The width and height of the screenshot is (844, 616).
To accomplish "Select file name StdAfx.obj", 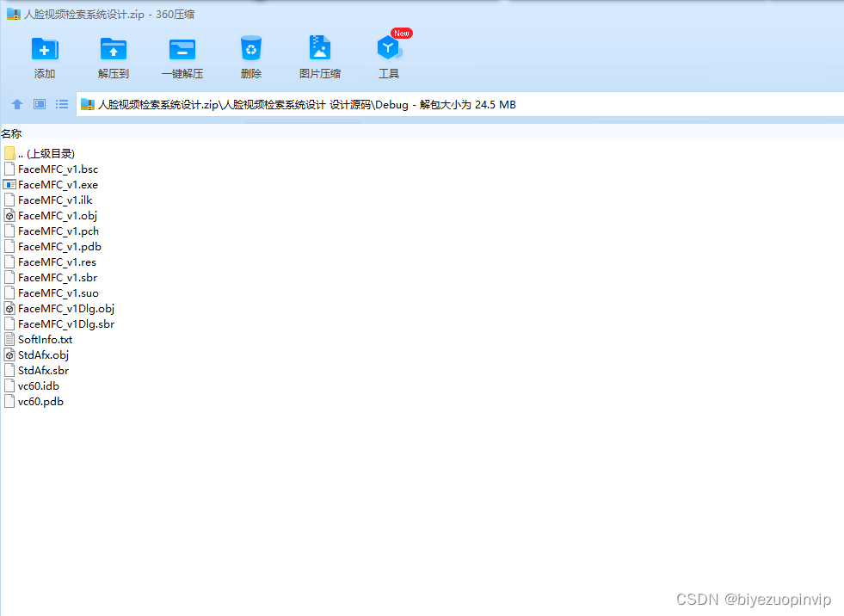I will pyautogui.click(x=44, y=355).
